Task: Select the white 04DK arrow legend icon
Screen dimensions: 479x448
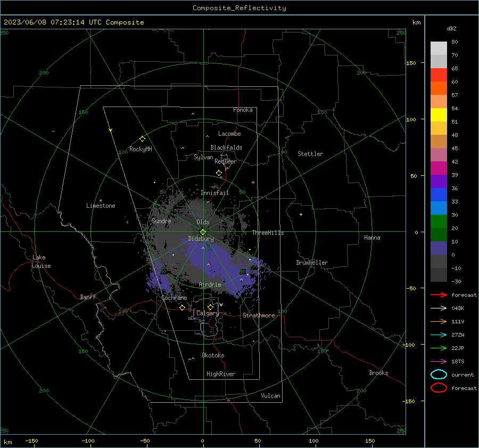Action: point(439,308)
